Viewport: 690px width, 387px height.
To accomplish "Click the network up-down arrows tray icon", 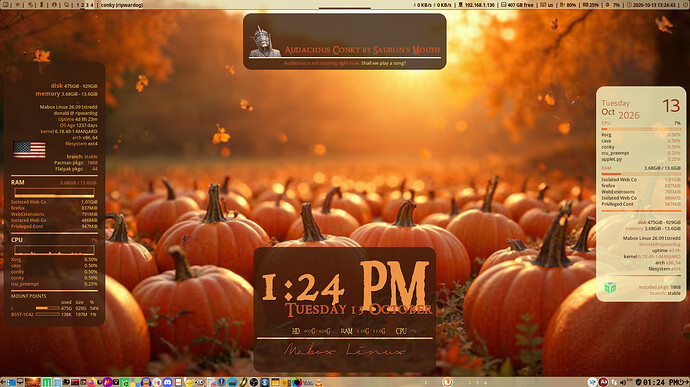I will [x=613, y=382].
